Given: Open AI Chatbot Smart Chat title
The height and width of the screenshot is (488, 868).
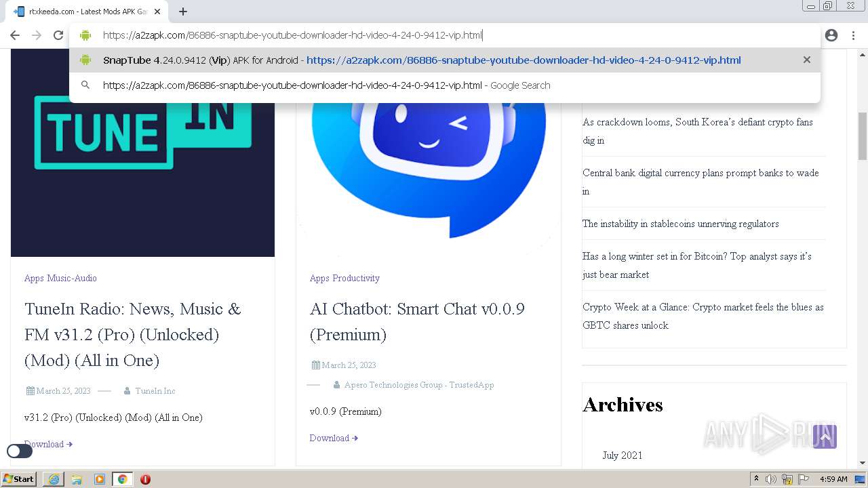Looking at the screenshot, I should (x=417, y=322).
